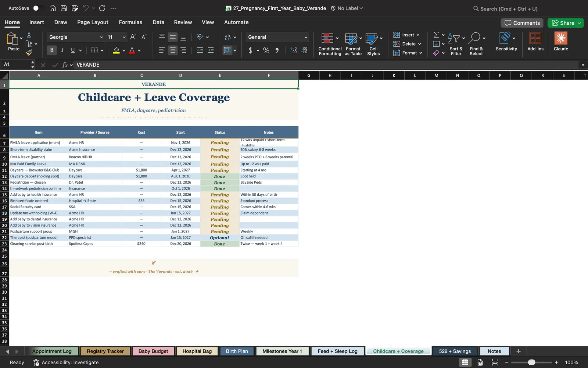Click the Percent Style icon

pos(266,50)
